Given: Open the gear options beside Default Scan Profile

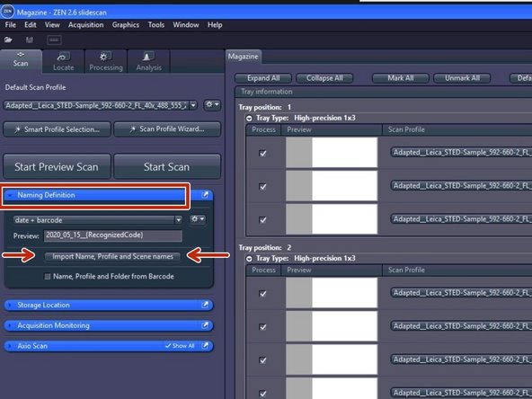Looking at the screenshot, I should coord(212,105).
